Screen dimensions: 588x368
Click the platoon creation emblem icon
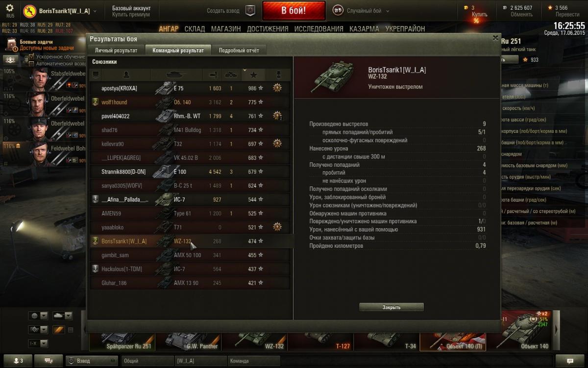(250, 11)
